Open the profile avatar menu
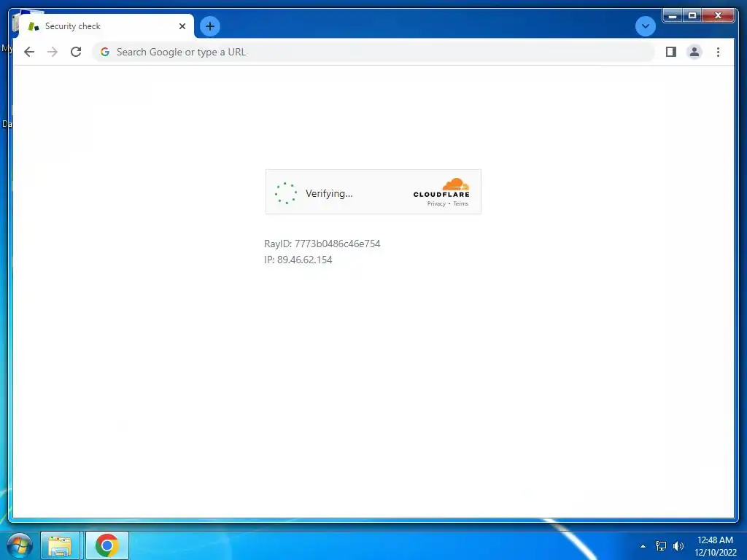 (x=694, y=52)
